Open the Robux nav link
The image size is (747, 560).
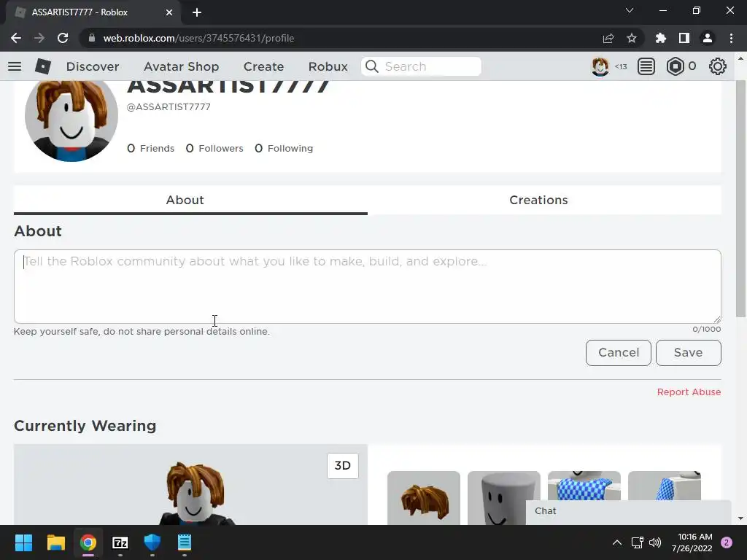pos(328,66)
